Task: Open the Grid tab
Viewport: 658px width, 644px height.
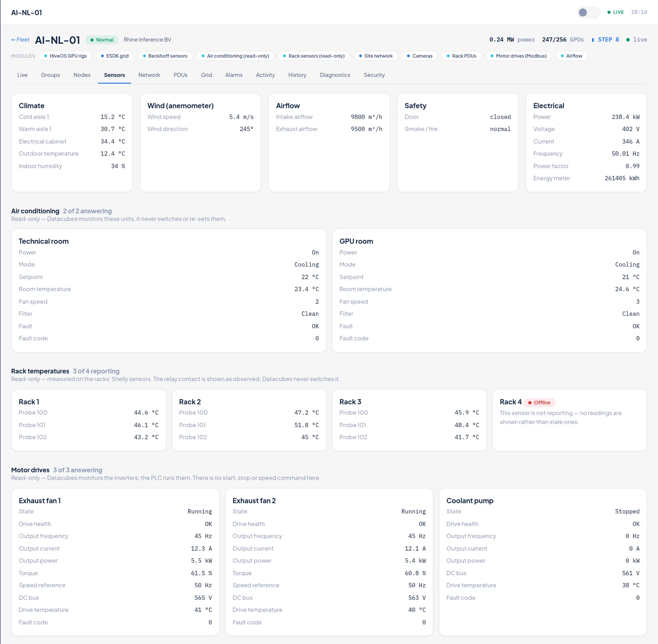Action: click(x=206, y=75)
